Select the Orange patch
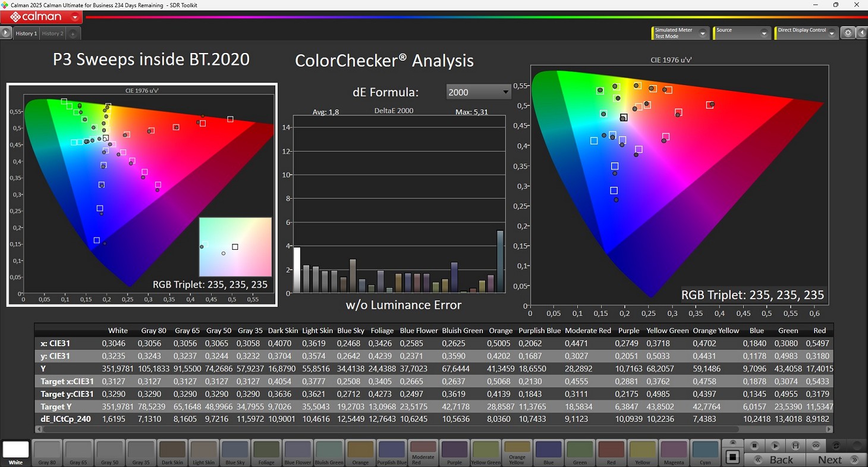This screenshot has height=467, width=868. point(360,453)
